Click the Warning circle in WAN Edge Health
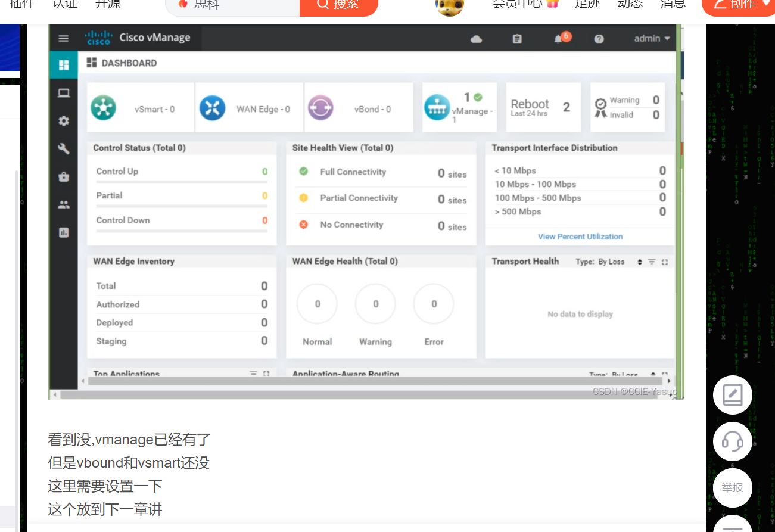This screenshot has width=775, height=532. [x=375, y=304]
